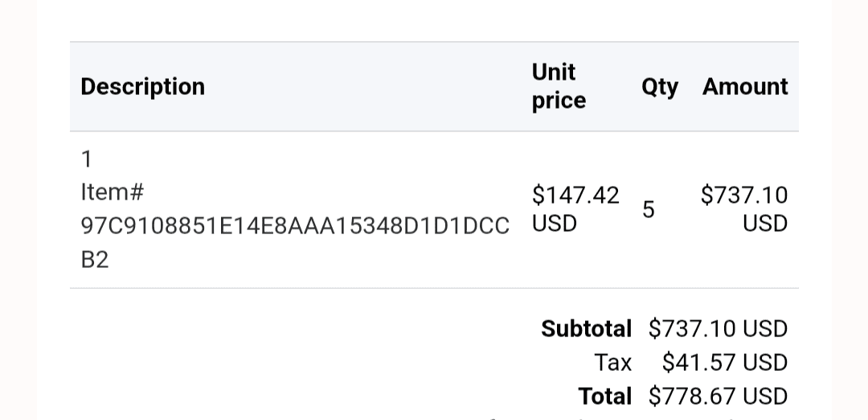This screenshot has width=868, height=420.
Task: Click the bold Total label
Action: [604, 396]
